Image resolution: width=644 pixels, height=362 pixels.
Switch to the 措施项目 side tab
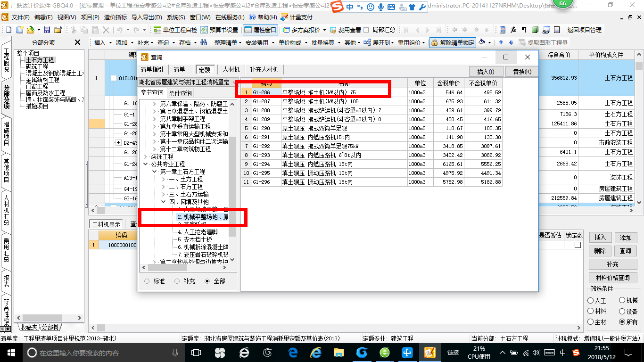pos(7,133)
